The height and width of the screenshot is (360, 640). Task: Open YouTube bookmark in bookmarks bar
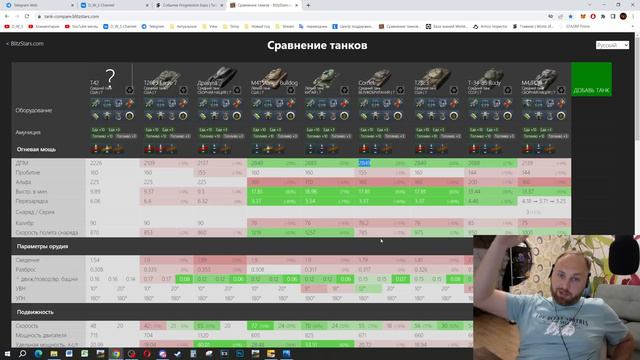click(81, 26)
